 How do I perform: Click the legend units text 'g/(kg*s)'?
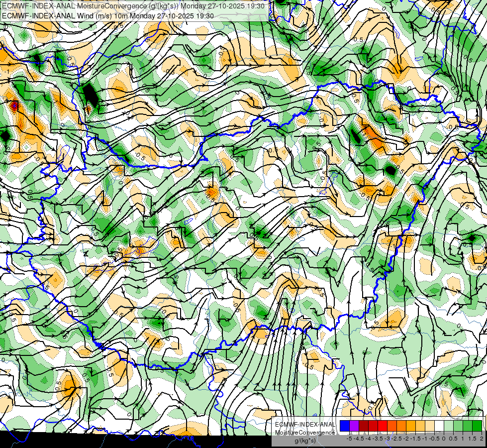[305, 441]
